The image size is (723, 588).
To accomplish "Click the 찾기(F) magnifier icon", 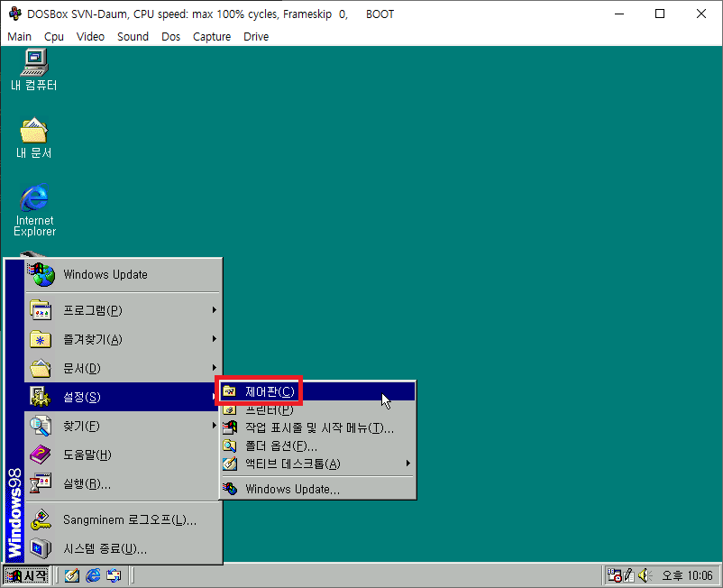I will click(41, 426).
